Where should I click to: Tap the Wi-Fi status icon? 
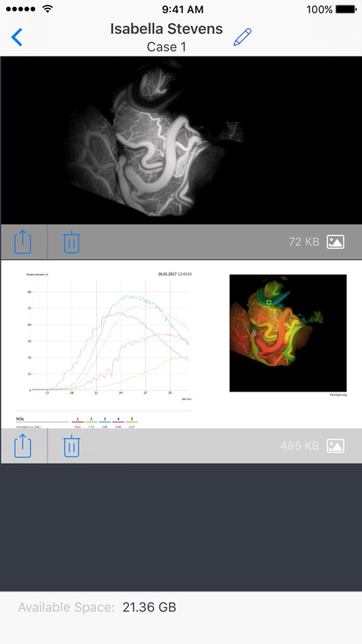[x=48, y=9]
